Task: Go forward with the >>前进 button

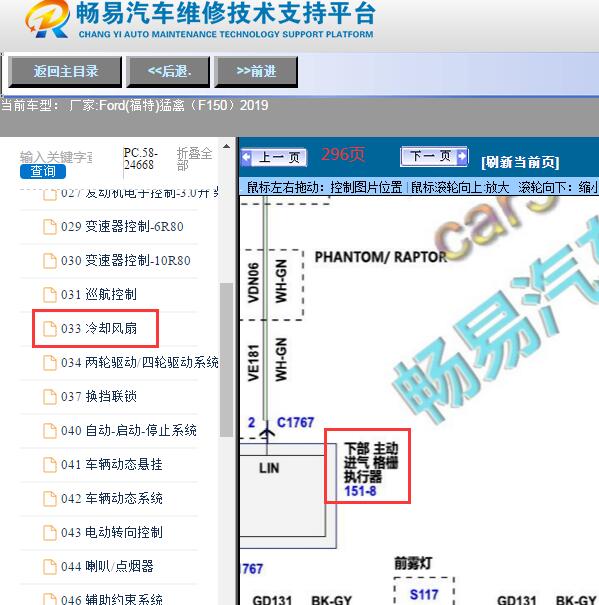Action: coord(256,71)
